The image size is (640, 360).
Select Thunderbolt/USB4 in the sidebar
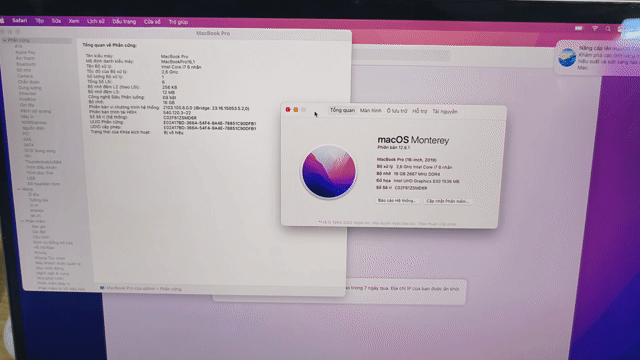[x=43, y=162]
